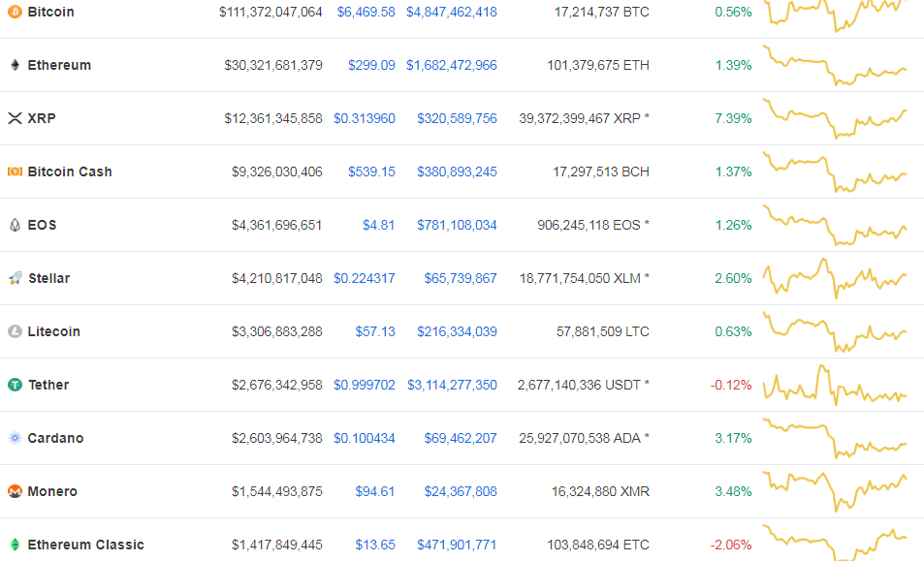Viewport: 924px width, 561px height.
Task: Click the Monero logo icon
Action: 15,491
